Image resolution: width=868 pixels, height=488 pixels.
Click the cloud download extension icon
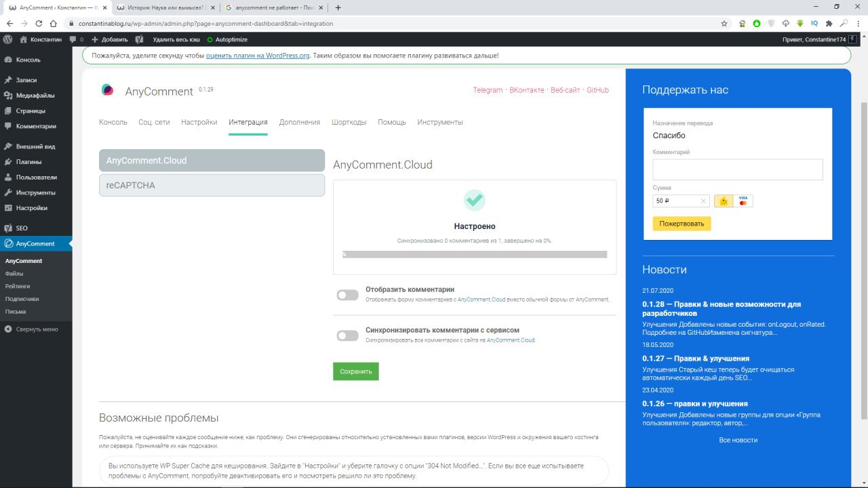pos(785,23)
